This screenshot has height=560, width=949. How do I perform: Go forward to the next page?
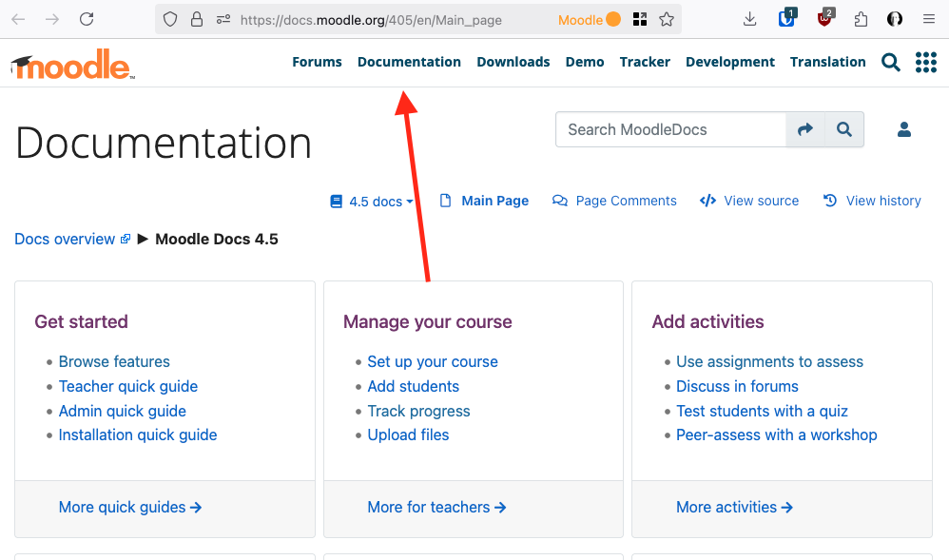[52, 19]
